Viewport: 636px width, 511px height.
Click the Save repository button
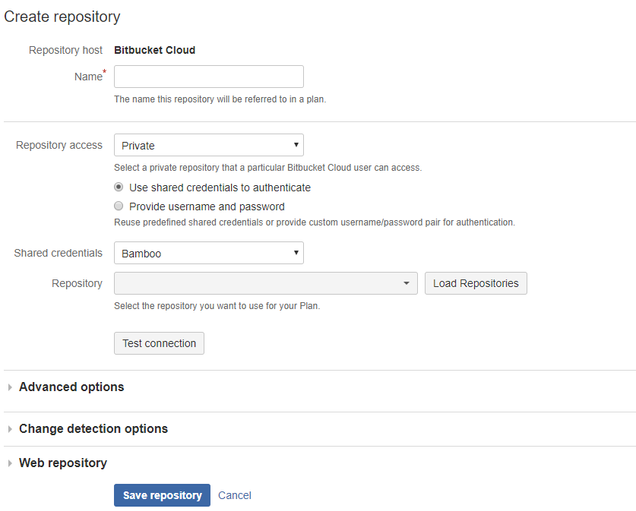click(162, 495)
